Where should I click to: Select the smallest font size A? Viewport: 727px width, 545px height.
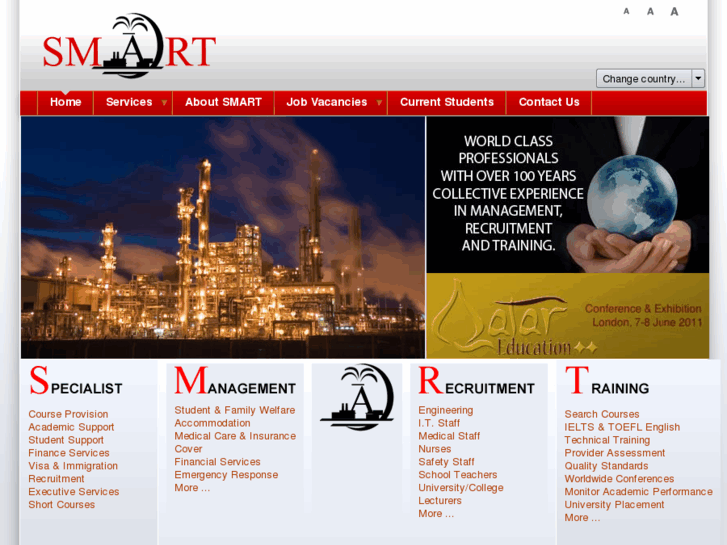click(626, 11)
